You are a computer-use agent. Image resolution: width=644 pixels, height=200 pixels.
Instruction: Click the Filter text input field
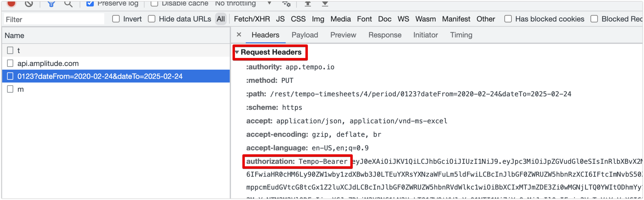pos(54,19)
